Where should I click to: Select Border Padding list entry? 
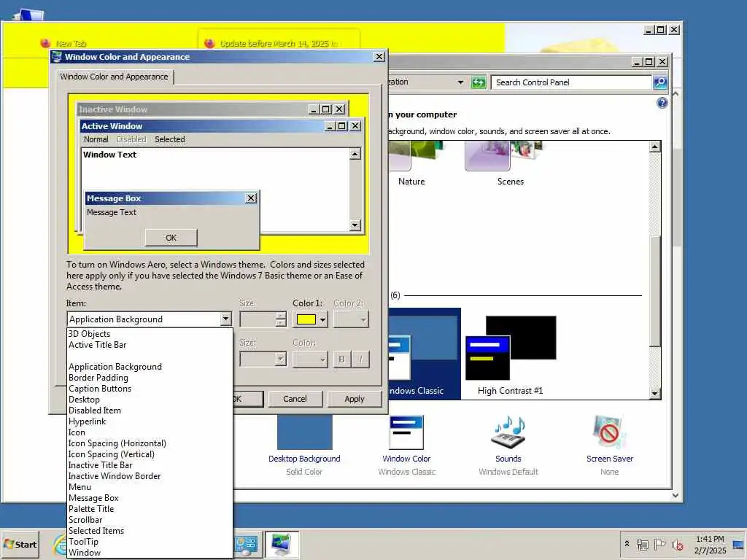coord(150,378)
